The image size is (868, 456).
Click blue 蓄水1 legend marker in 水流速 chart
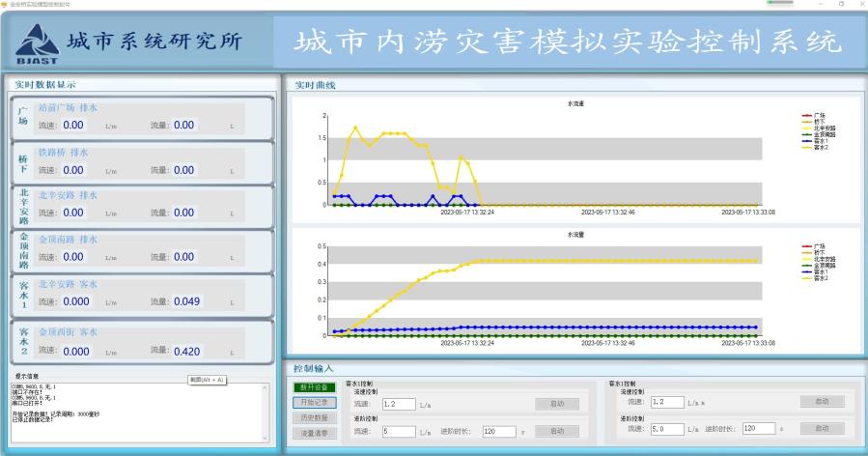click(806, 141)
